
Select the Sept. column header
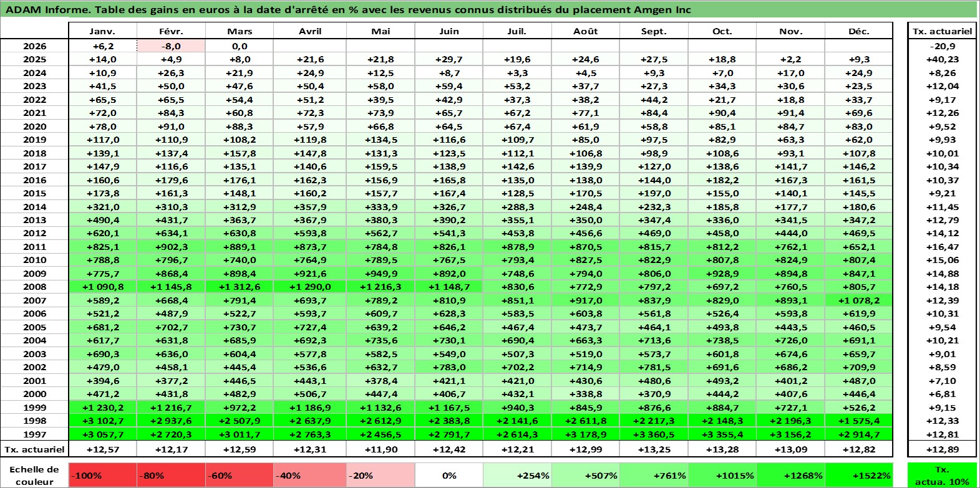point(654,31)
